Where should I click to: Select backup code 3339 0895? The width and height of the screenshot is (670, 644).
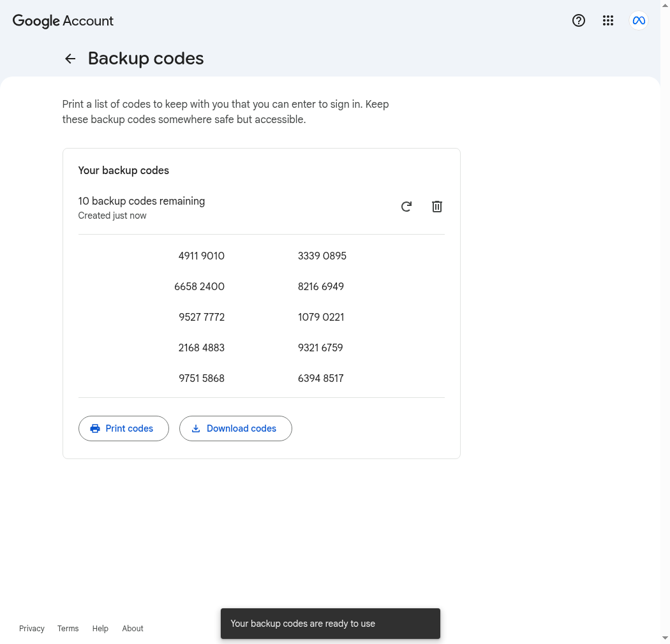point(322,256)
